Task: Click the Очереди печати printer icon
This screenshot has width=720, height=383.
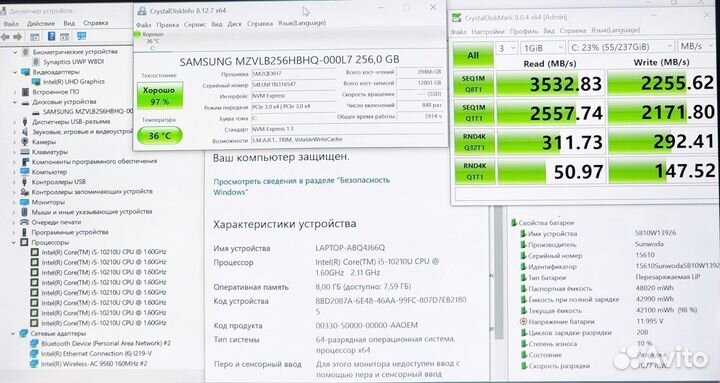Action: 25,222
